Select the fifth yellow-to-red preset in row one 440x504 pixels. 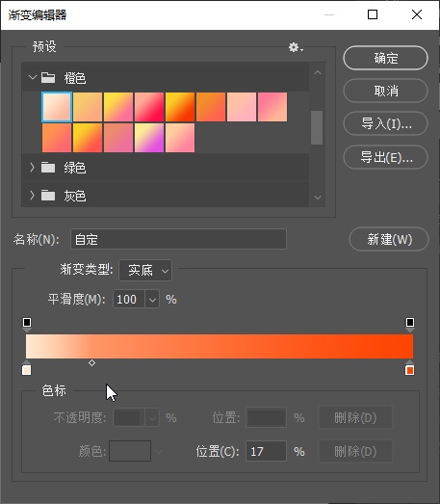180,107
